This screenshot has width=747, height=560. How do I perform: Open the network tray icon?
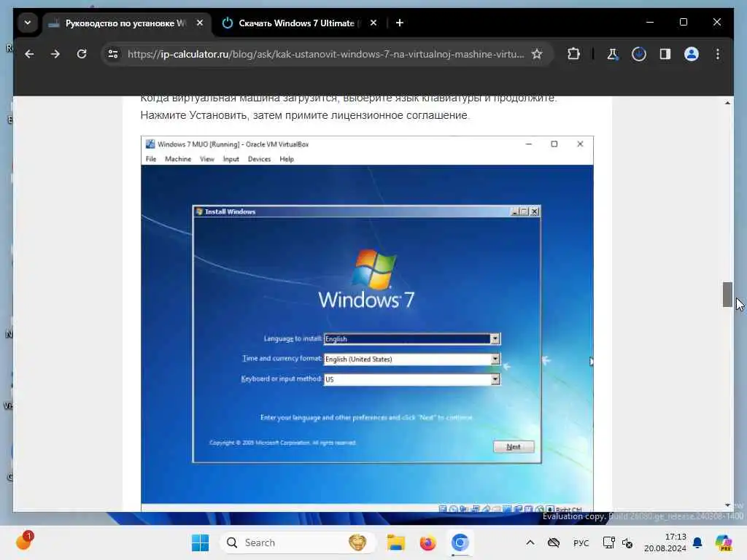pyautogui.click(x=608, y=542)
